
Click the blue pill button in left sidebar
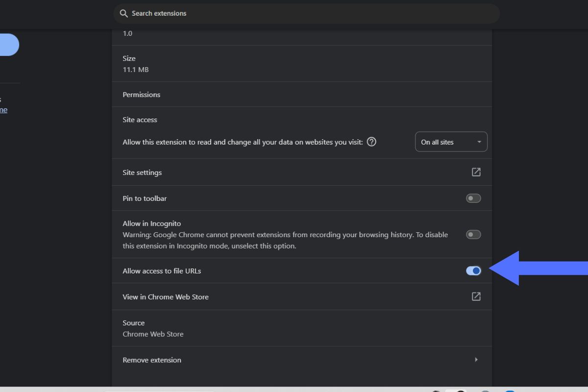tap(9, 45)
